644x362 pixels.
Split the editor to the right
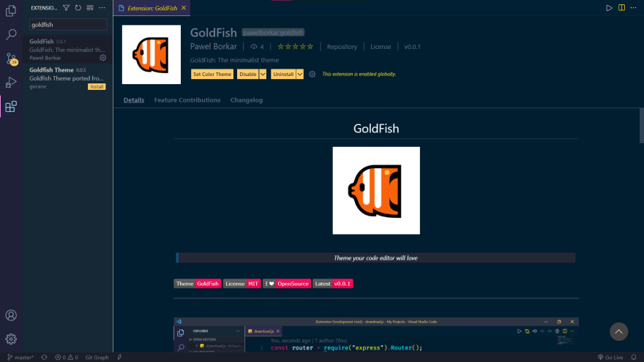pos(621,8)
